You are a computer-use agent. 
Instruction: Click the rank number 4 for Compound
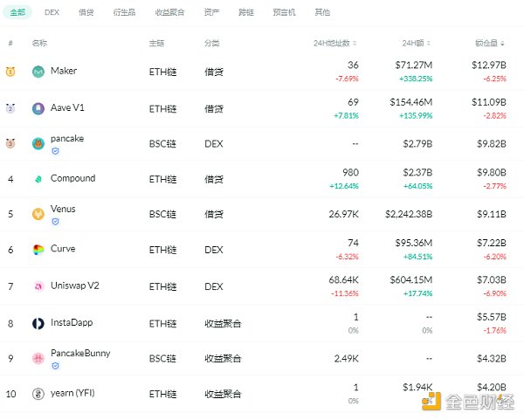tap(10, 179)
